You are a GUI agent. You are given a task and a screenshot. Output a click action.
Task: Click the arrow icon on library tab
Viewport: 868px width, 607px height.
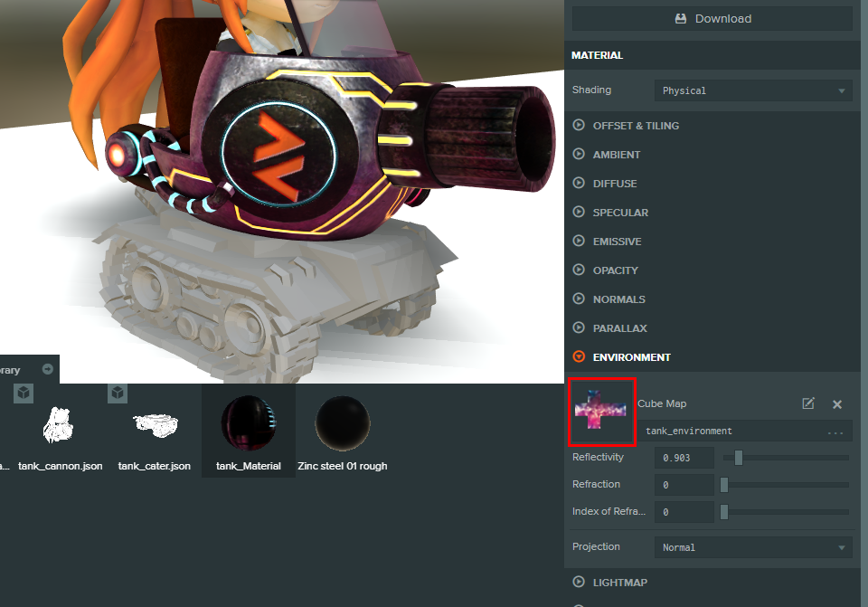[x=48, y=369]
